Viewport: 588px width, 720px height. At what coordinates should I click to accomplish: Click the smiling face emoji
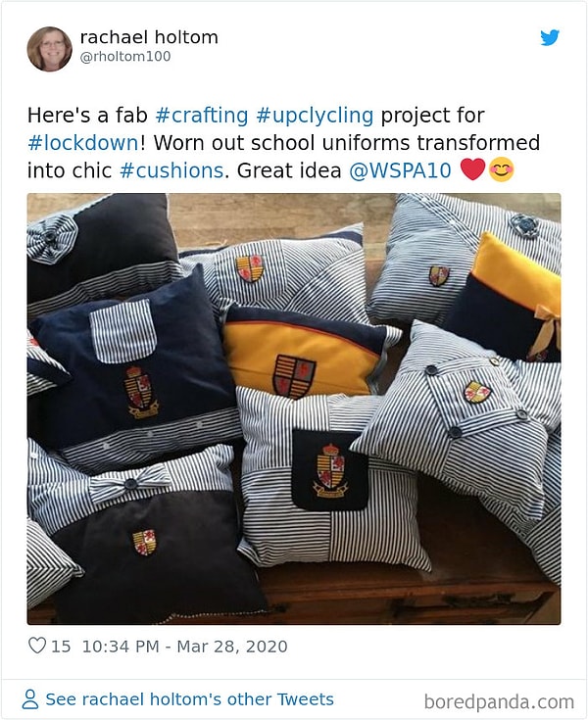[x=502, y=169]
